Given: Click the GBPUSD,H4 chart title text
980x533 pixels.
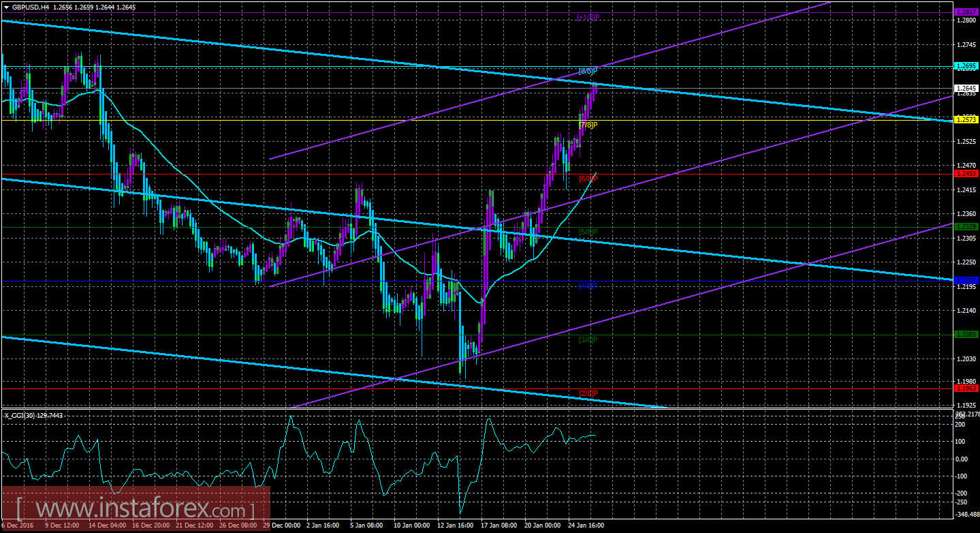Looking at the screenshot, I should (x=31, y=6).
